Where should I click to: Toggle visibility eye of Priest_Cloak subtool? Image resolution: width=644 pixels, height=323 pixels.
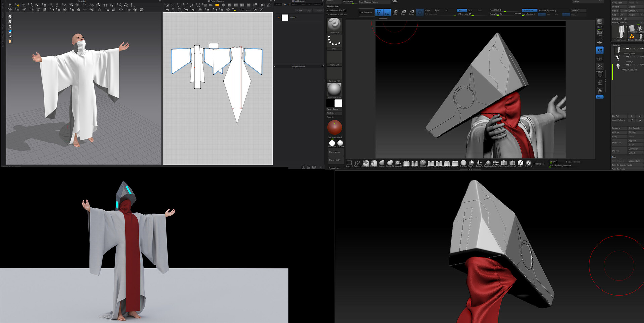pyautogui.click(x=642, y=49)
